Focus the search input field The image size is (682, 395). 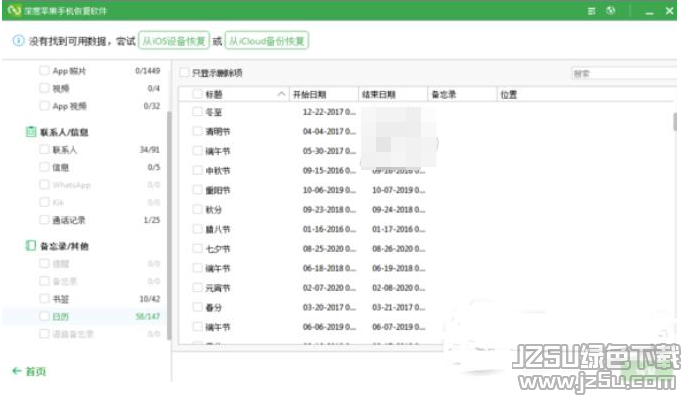coord(624,73)
